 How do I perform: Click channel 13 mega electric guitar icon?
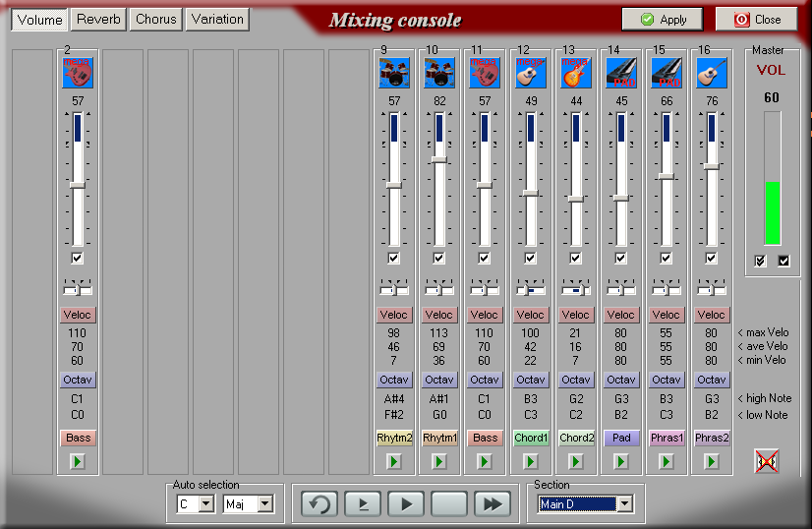pos(576,73)
